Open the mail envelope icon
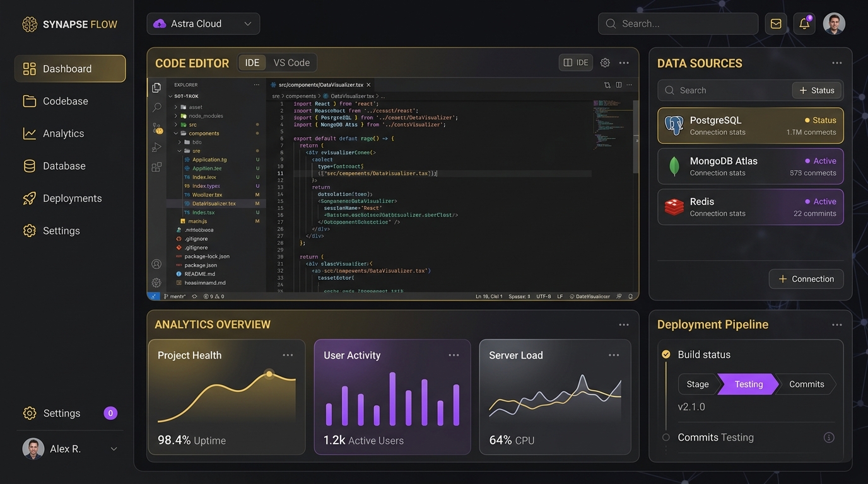 click(x=776, y=24)
